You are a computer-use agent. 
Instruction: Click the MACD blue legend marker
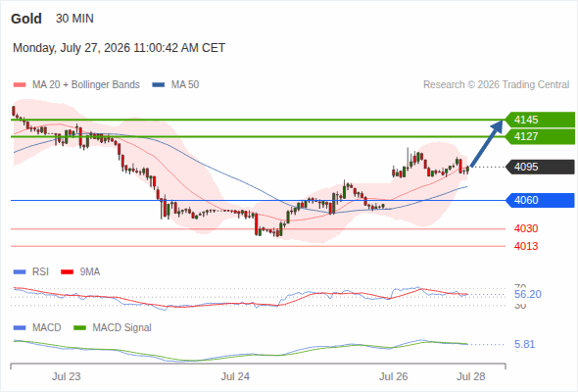[20, 328]
